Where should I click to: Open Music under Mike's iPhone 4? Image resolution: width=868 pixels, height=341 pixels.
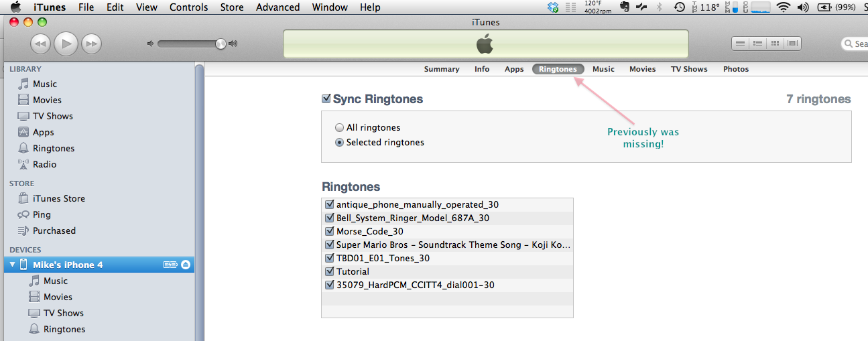tap(48, 281)
